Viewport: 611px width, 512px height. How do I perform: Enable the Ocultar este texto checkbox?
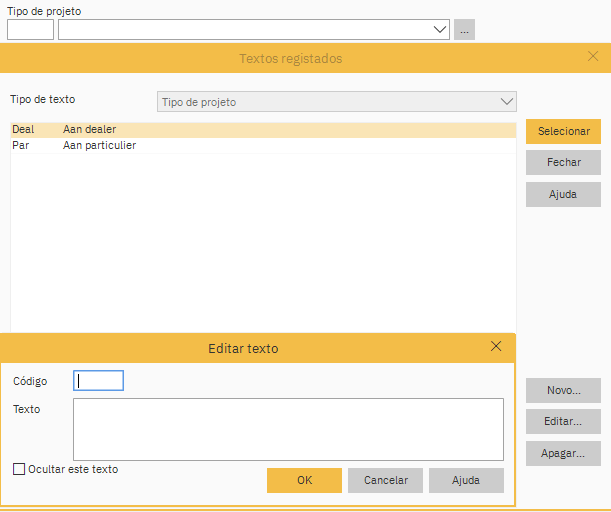19,469
